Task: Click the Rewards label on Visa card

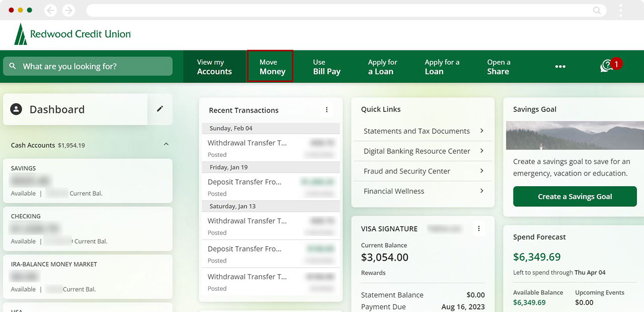Action: [x=373, y=273]
